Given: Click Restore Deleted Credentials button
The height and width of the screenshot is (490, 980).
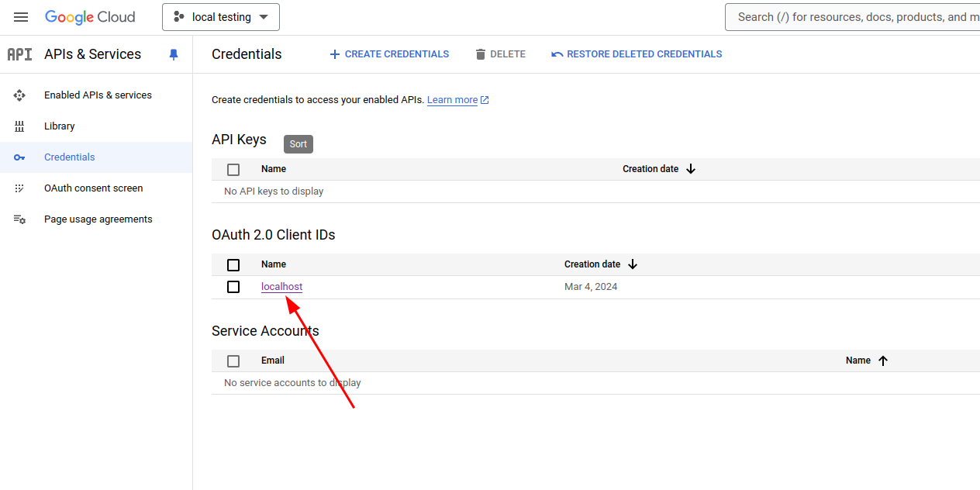Looking at the screenshot, I should (x=637, y=54).
